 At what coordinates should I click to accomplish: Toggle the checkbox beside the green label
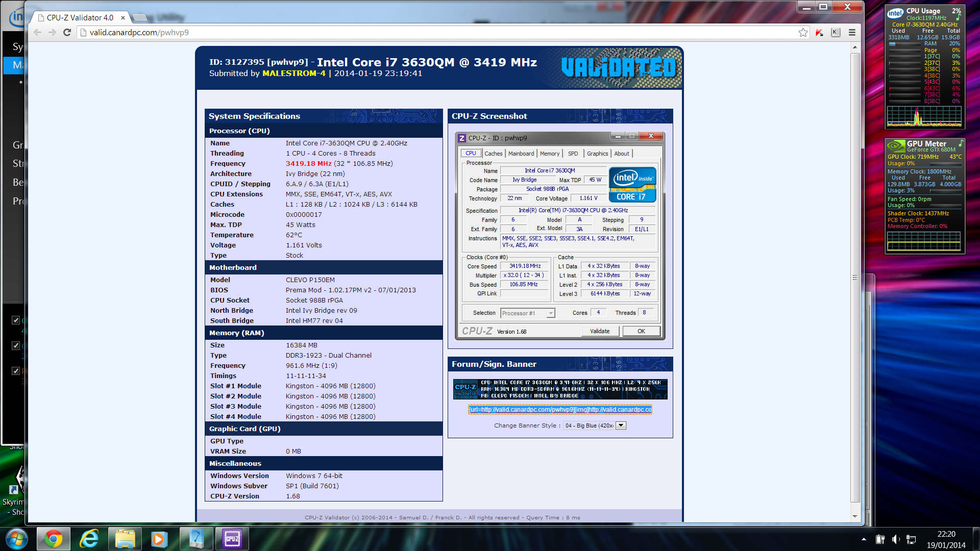(16, 320)
